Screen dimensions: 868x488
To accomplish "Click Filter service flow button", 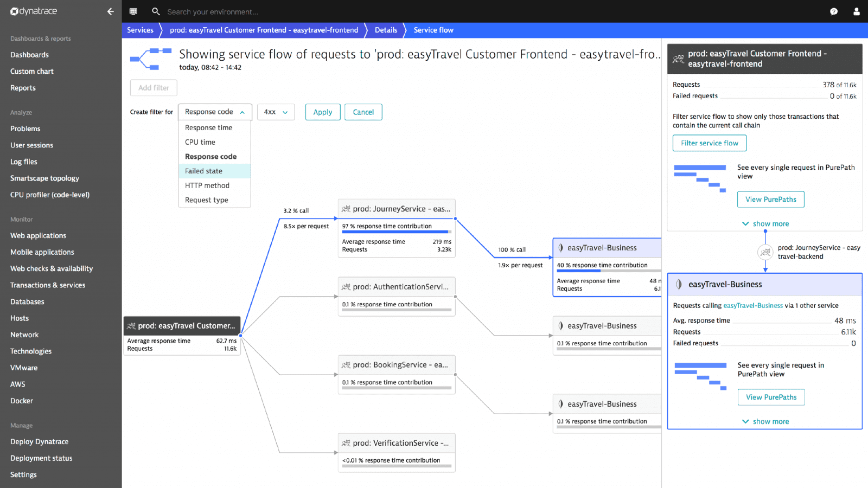I will 710,143.
